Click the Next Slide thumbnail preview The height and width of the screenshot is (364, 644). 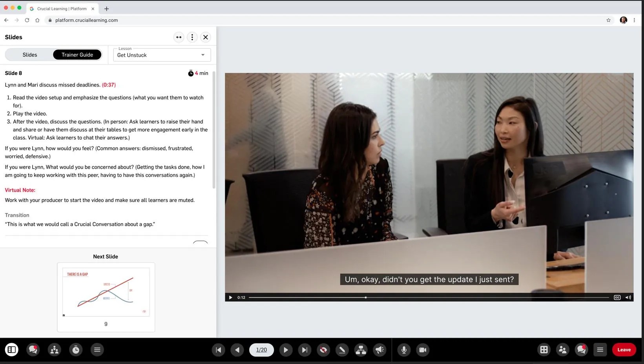pos(106,292)
